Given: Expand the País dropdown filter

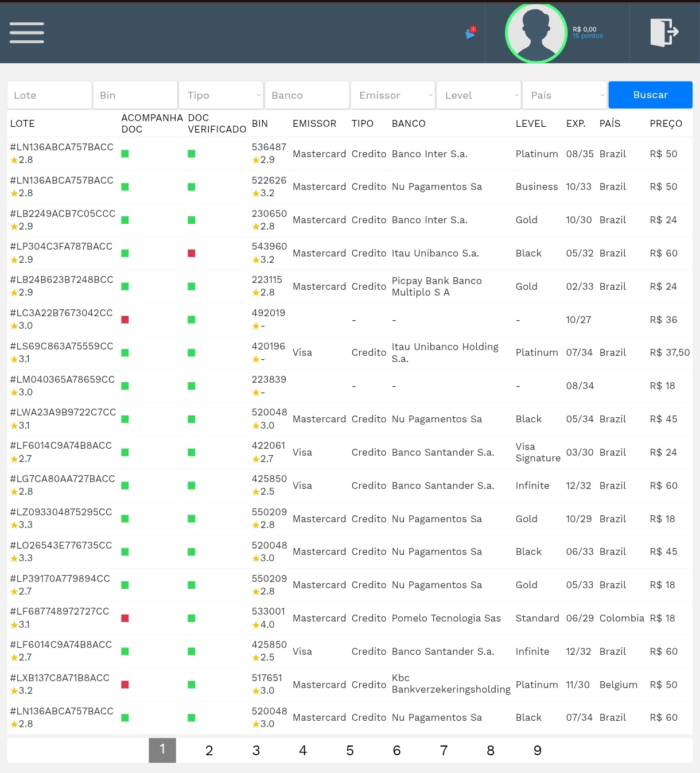Looking at the screenshot, I should [x=565, y=95].
